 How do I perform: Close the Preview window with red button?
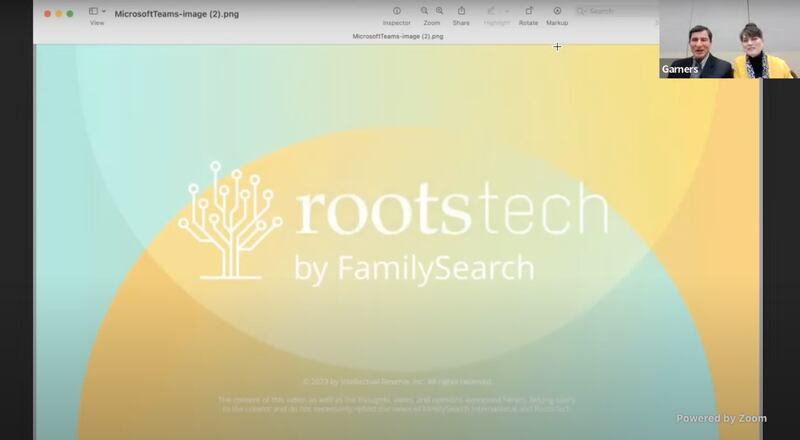[x=47, y=14]
